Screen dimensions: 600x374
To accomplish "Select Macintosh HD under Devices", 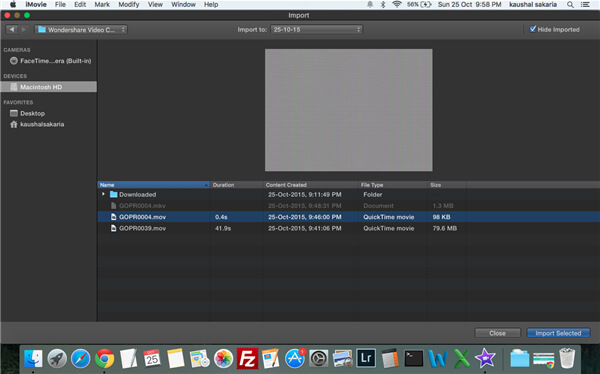I will 49,87.
